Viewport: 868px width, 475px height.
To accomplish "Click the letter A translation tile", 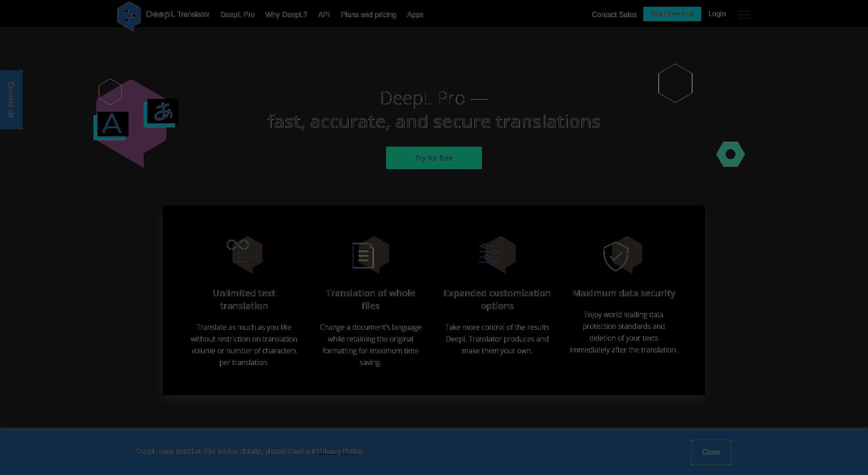I will [111, 125].
